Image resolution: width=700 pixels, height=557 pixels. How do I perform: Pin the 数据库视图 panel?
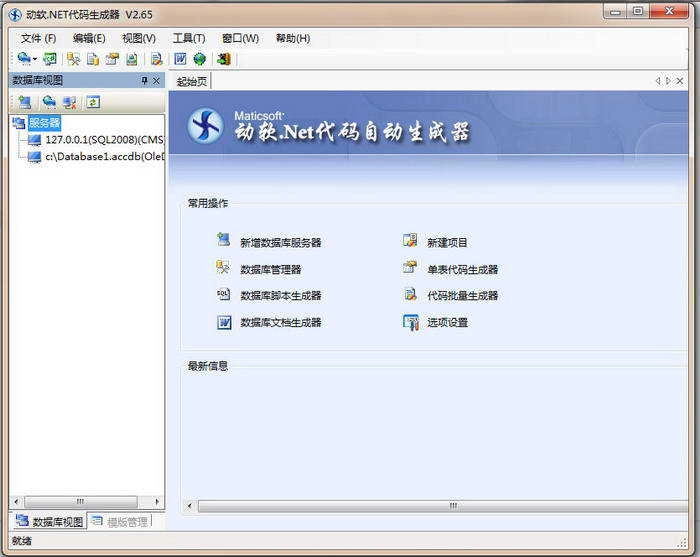point(144,80)
